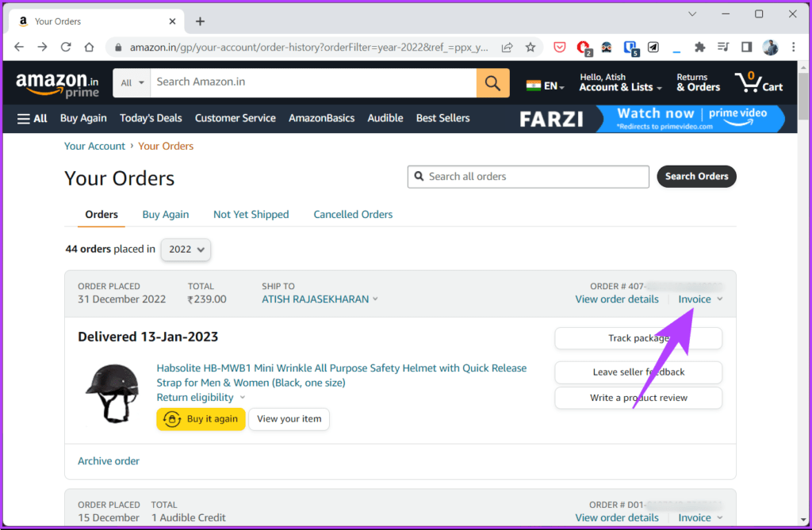Open the Chrome three-dot menu
The height and width of the screenshot is (530, 812).
click(793, 48)
